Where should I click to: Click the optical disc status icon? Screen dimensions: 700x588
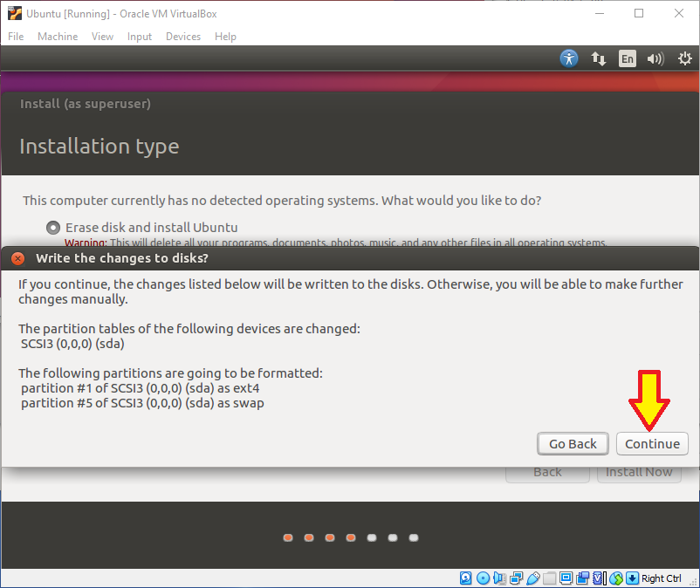tap(483, 578)
